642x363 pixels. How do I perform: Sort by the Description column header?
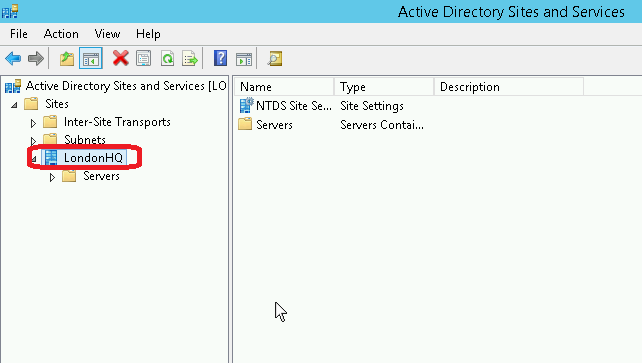[509, 87]
